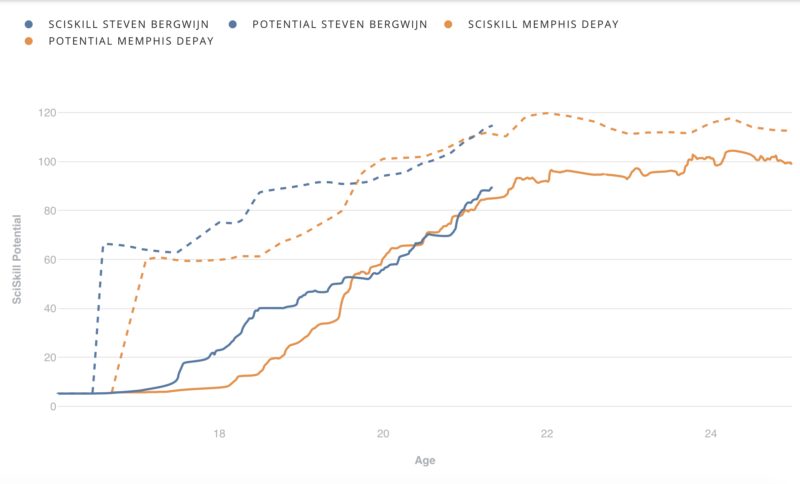The height and width of the screenshot is (484, 800).
Task: Click the blue dot beside SciSkill Steven Bergwijn
Action: coord(29,24)
